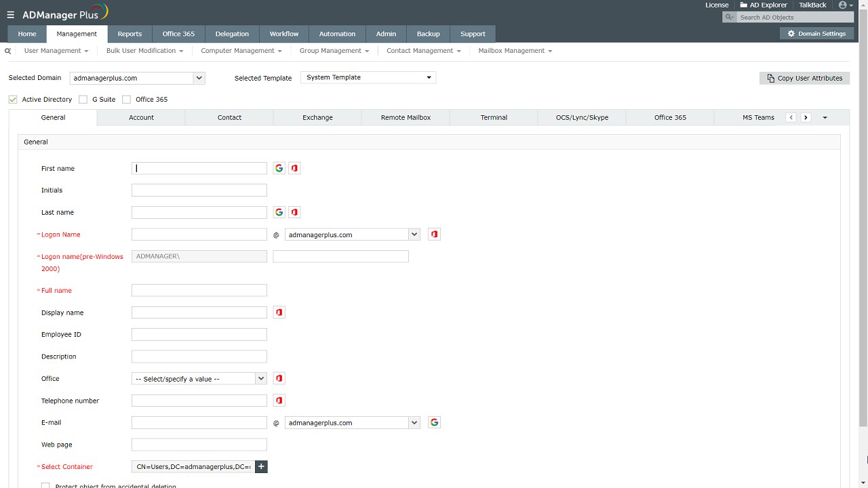Open the hamburger navigation menu
This screenshot has width=868, height=488.
pyautogui.click(x=10, y=14)
